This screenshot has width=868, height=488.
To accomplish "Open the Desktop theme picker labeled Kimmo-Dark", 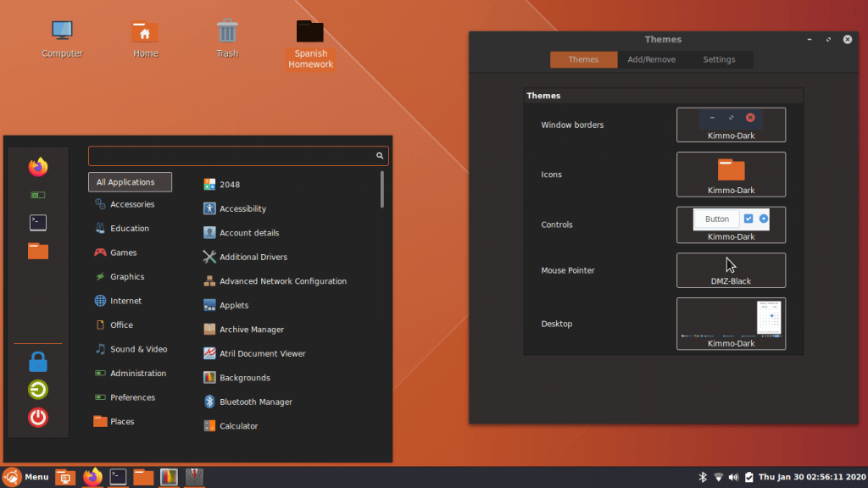I will 731,324.
